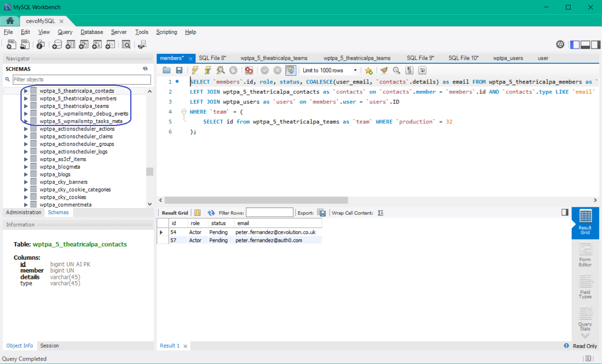Reconnect to DBMS icon
The height and width of the screenshot is (364, 602).
click(x=142, y=44)
